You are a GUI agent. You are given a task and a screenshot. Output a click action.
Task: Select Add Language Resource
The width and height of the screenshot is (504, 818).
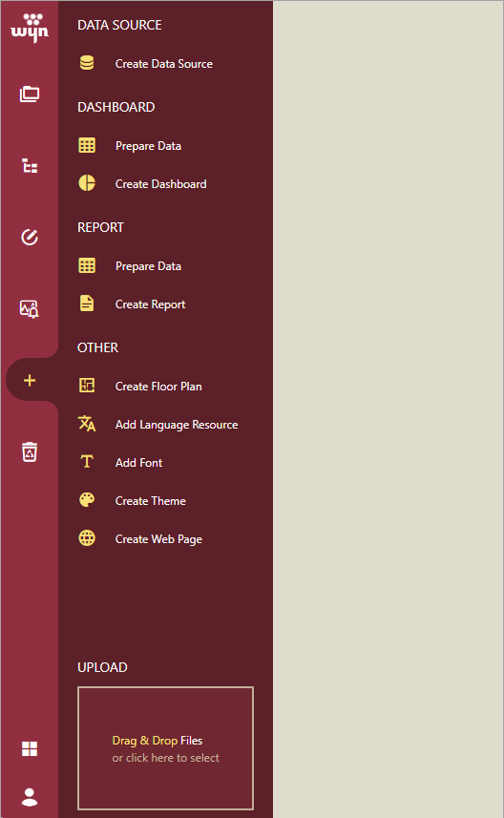[x=177, y=425]
